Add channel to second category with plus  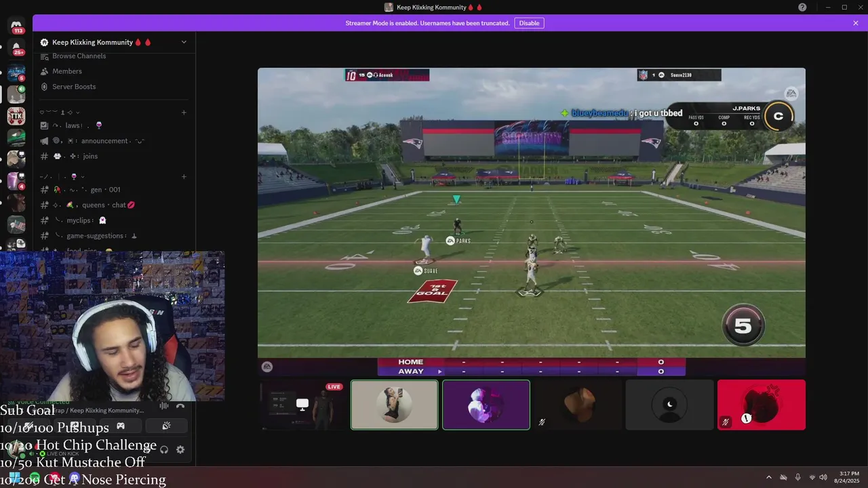[184, 177]
